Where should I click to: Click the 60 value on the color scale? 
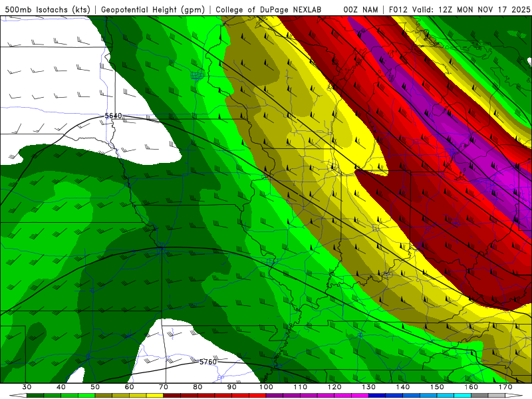(x=129, y=387)
